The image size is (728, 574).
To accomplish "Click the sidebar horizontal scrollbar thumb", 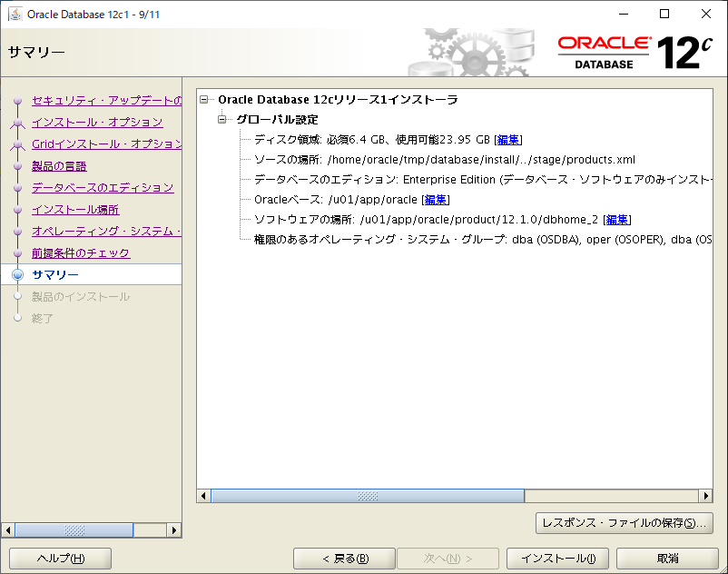I will pos(74,529).
